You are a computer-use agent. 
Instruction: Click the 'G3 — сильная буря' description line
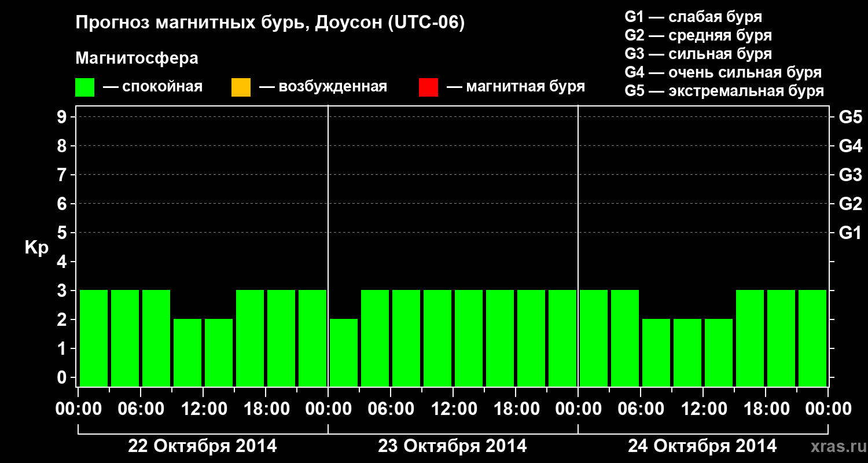(698, 54)
